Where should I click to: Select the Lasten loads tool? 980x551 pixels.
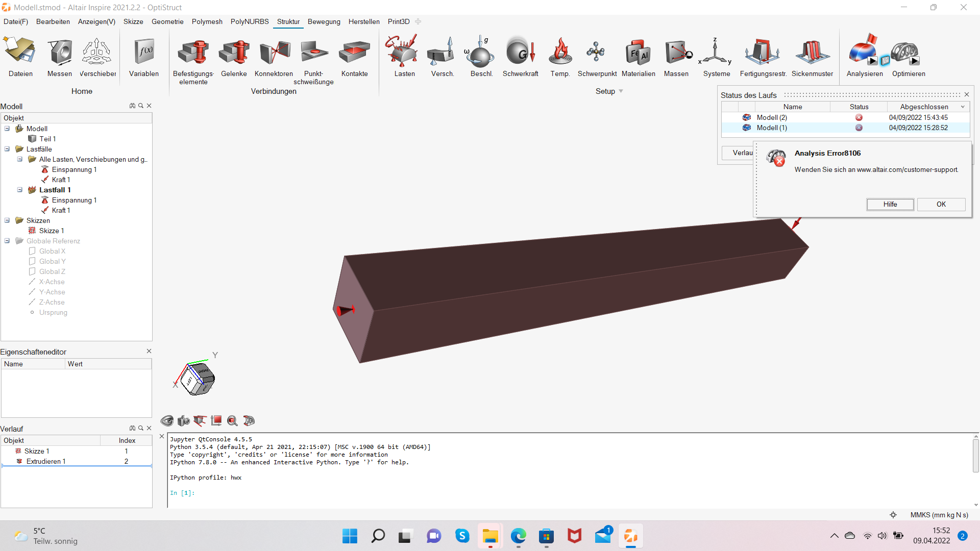point(404,53)
